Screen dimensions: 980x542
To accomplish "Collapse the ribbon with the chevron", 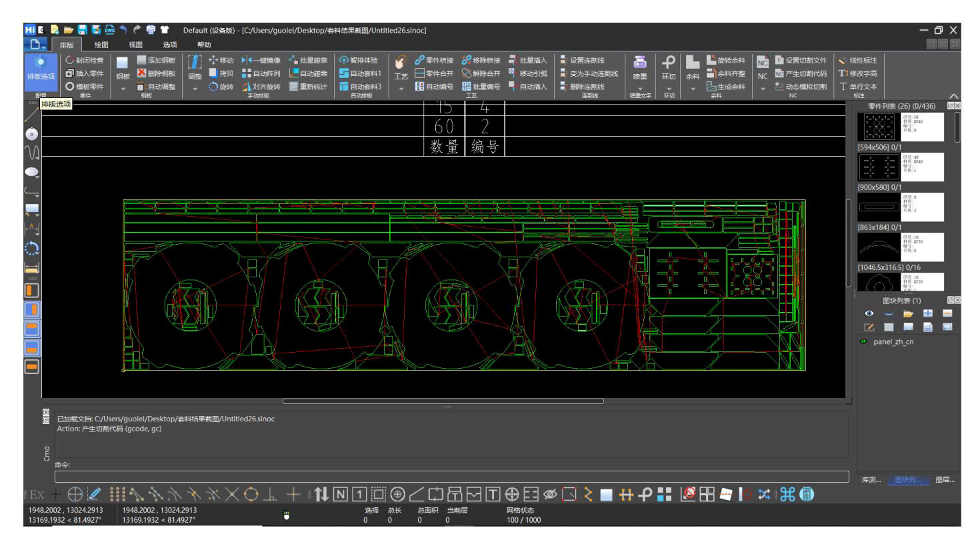I will (x=953, y=96).
